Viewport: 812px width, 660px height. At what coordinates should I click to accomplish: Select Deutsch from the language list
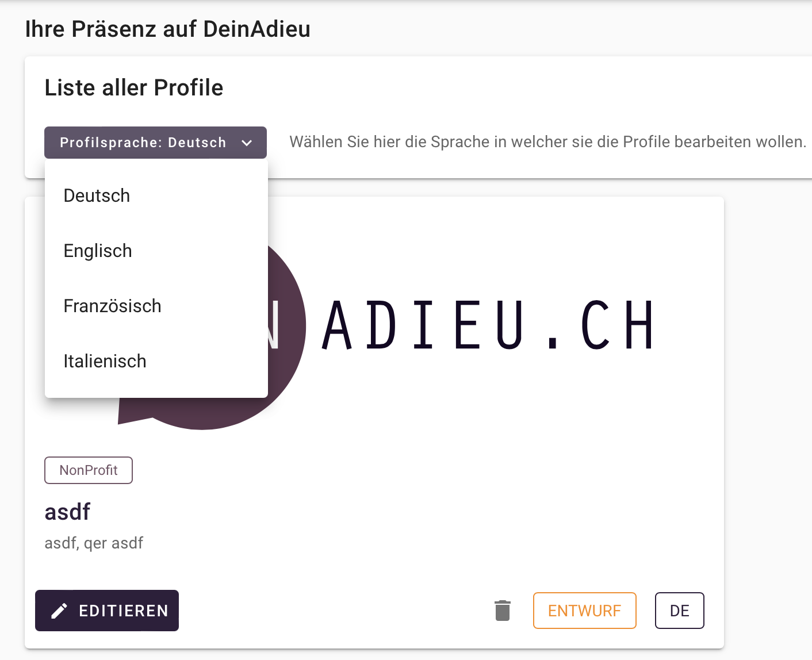(97, 195)
